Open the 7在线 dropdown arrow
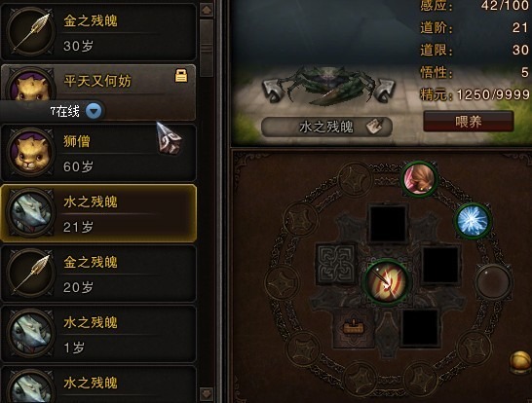 pos(94,111)
